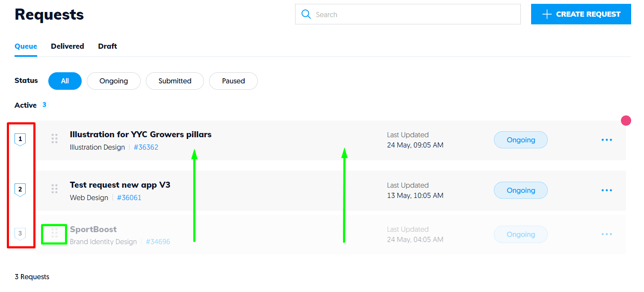The width and height of the screenshot is (644, 292).
Task: Click the three-dot menu for SportBoost
Action: (x=606, y=234)
